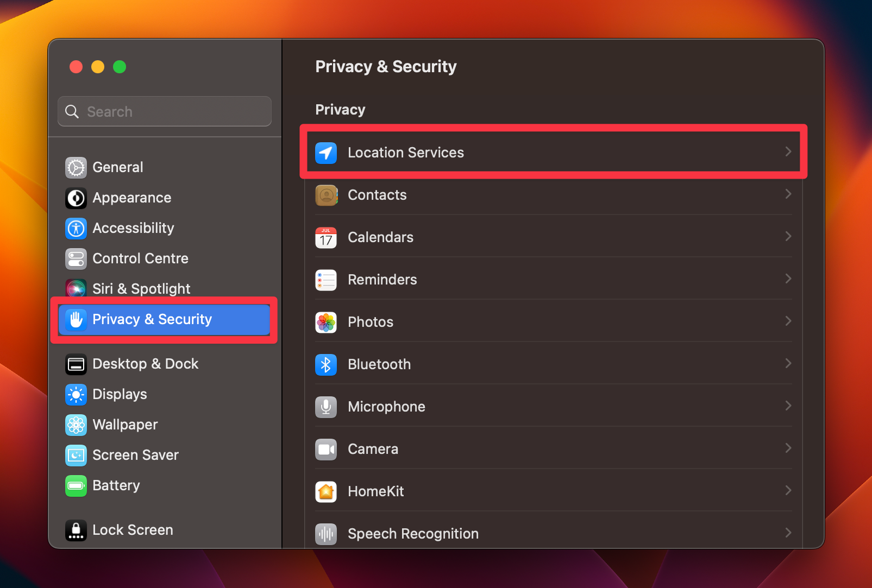Open Photos privacy settings
The width and height of the screenshot is (872, 588).
coord(326,322)
